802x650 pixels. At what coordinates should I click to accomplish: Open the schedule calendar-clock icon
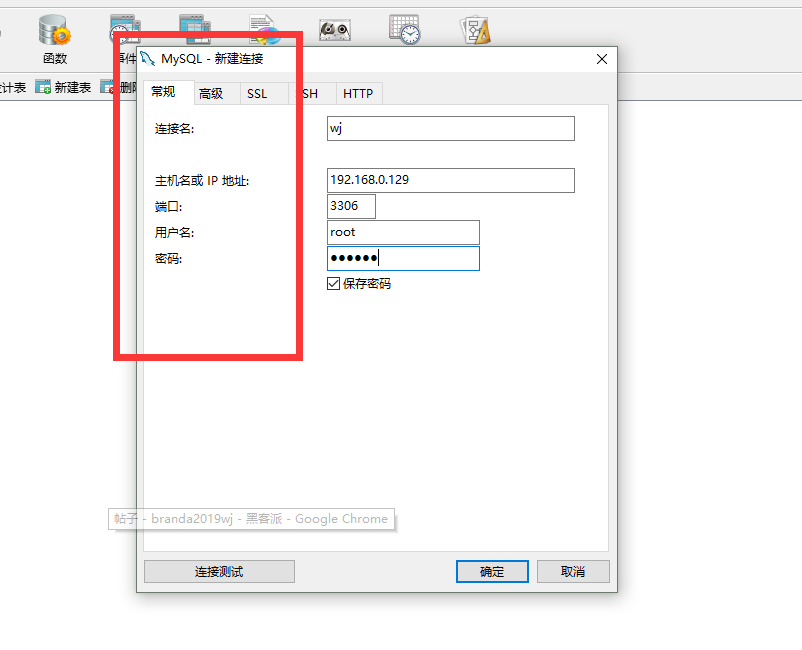[405, 30]
